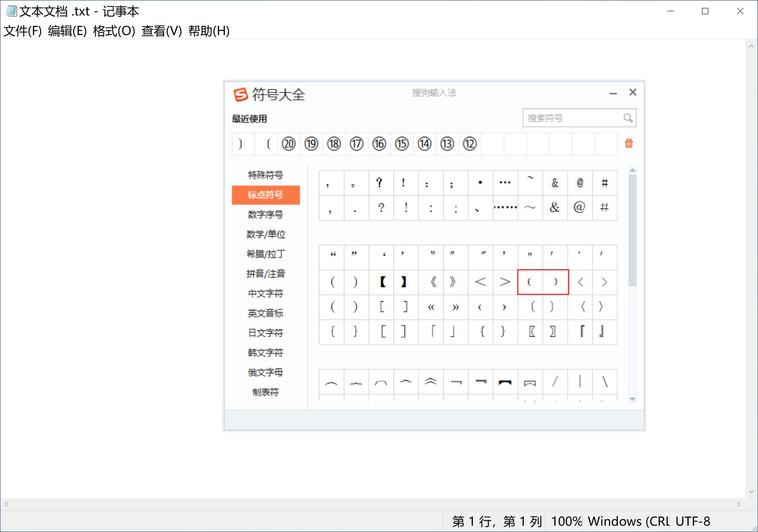This screenshot has width=758, height=532.
Task: Open the 特殊符号 category
Action: (265, 175)
